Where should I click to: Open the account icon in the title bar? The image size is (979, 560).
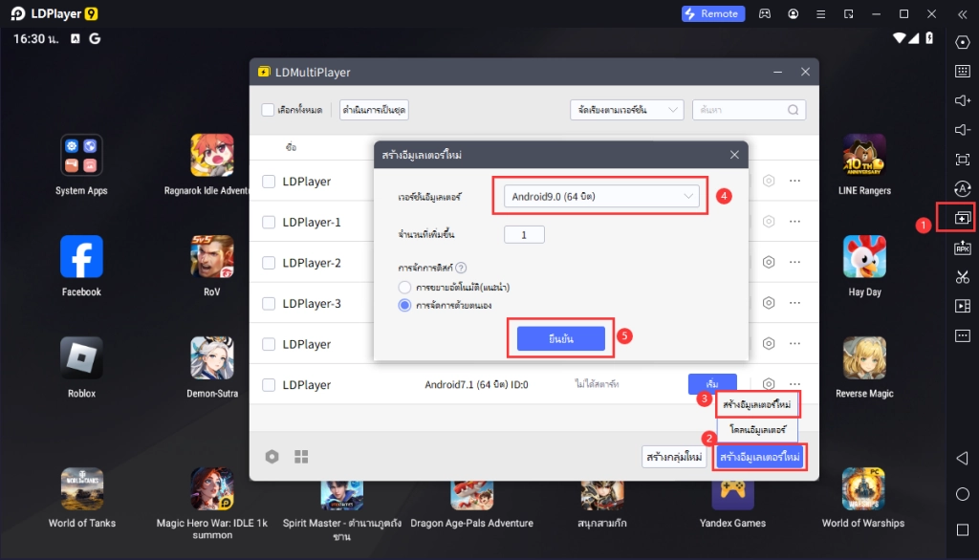[793, 13]
